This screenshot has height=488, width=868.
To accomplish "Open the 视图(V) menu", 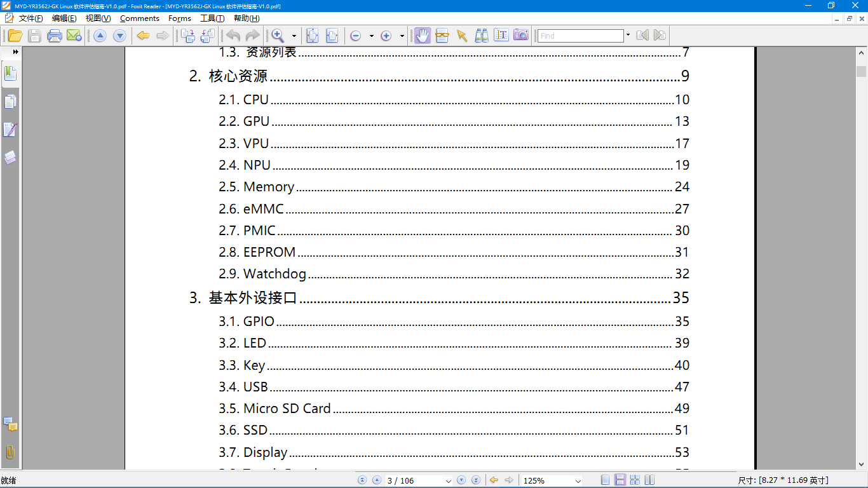I will [x=98, y=18].
